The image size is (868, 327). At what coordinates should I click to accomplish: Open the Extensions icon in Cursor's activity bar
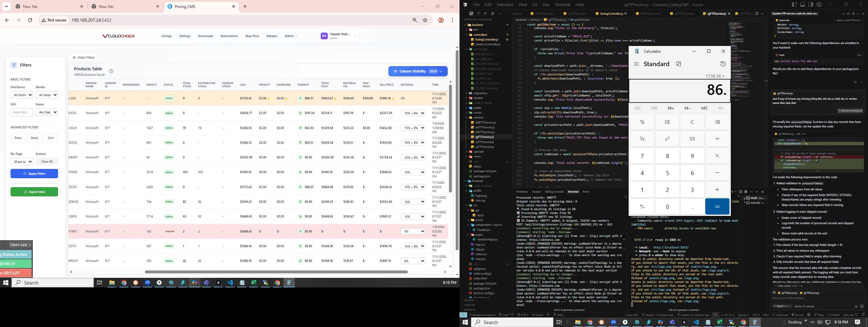[492, 13]
